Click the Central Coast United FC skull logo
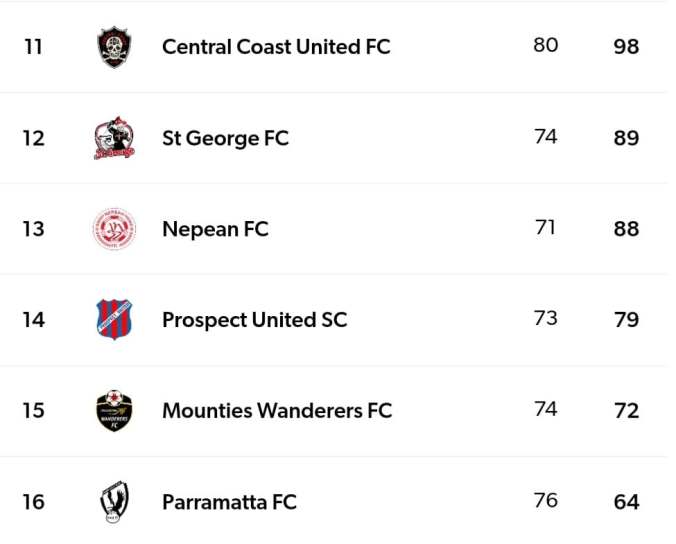The height and width of the screenshot is (544, 676). click(114, 47)
